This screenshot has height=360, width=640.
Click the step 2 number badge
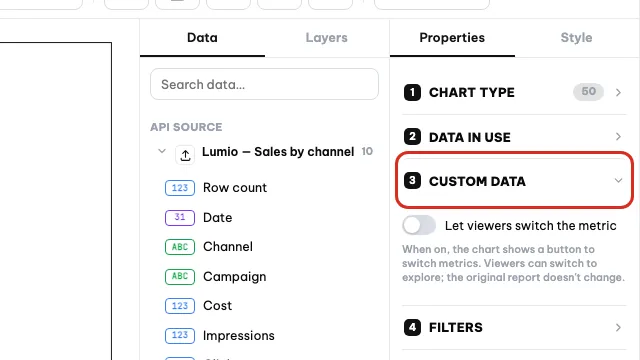point(412,136)
